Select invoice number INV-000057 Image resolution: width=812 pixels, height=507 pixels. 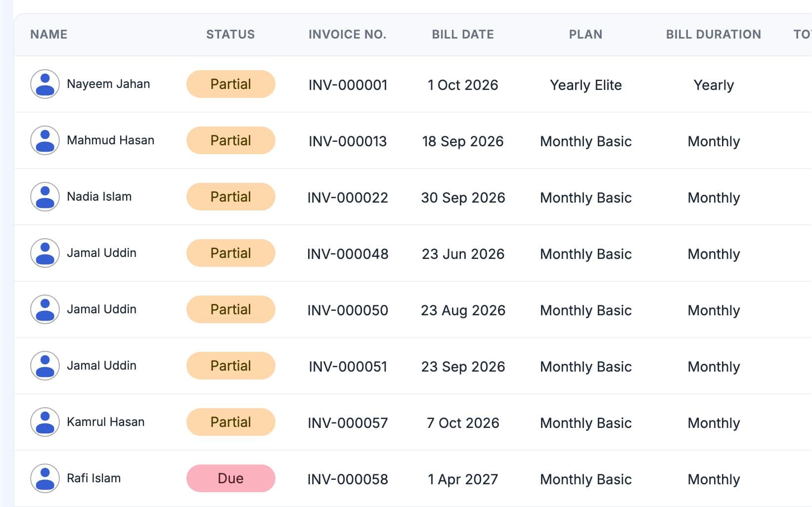coord(348,423)
